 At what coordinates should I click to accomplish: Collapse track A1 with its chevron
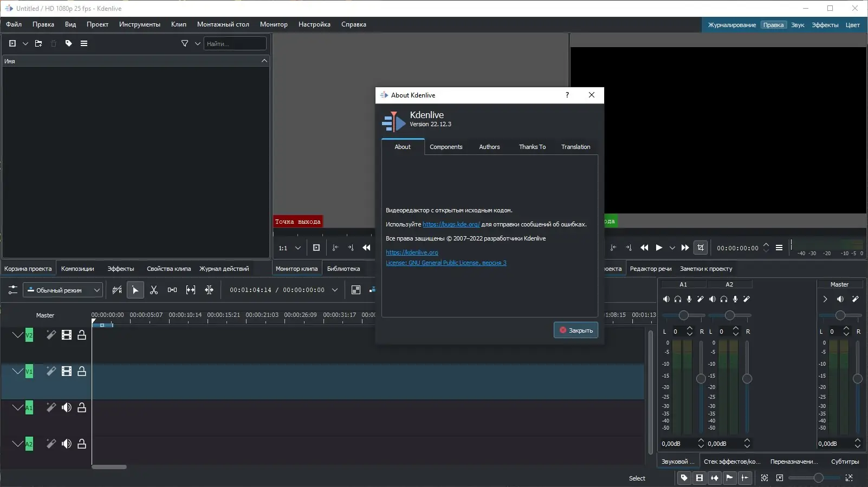pyautogui.click(x=17, y=407)
